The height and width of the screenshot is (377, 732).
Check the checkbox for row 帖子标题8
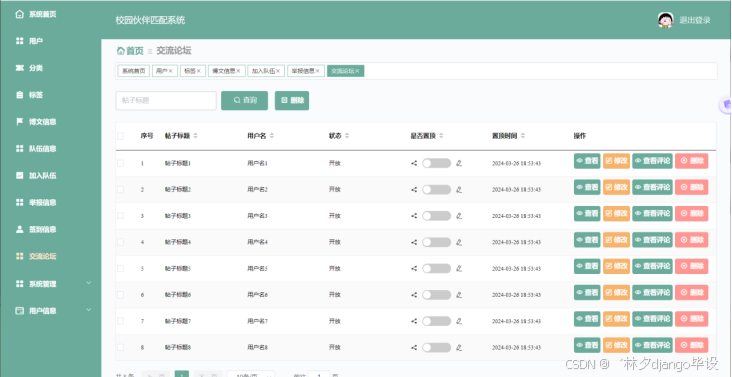click(120, 348)
